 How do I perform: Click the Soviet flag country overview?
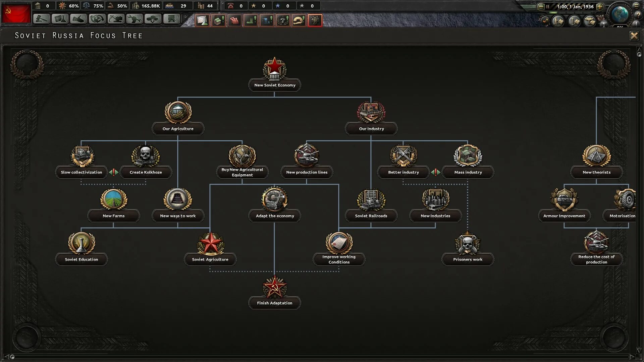point(16,13)
